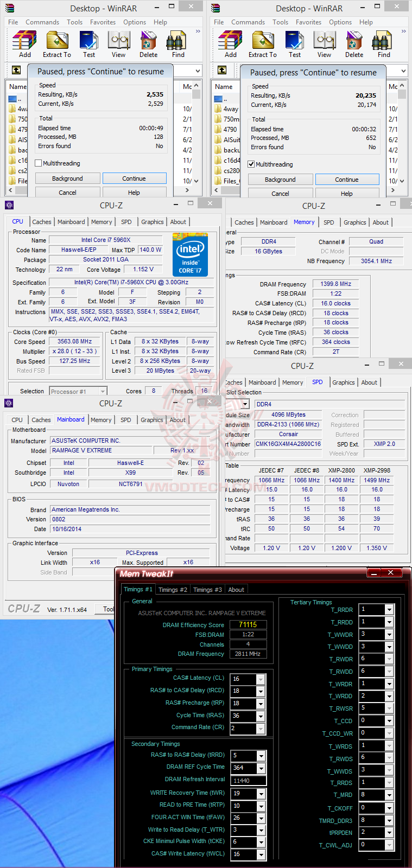Click Help button in right WinRAR dialog
Viewport: 412px width, 868px height.
point(347,194)
